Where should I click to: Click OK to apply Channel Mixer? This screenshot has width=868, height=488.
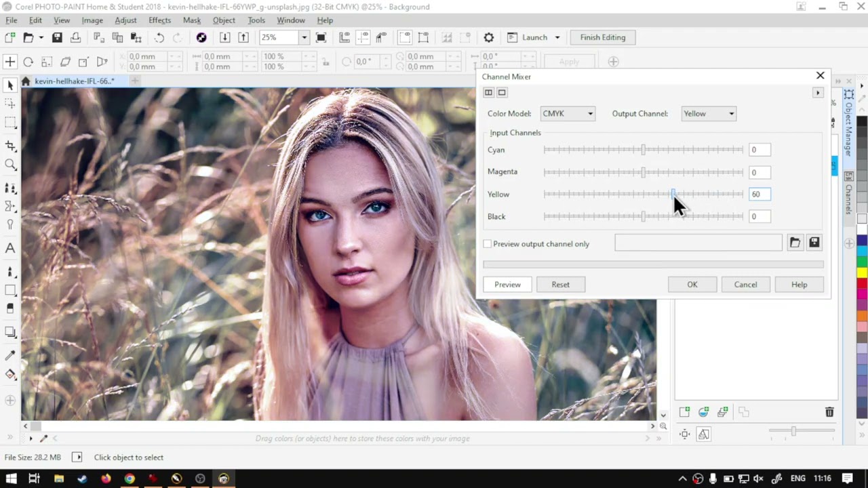coord(692,285)
